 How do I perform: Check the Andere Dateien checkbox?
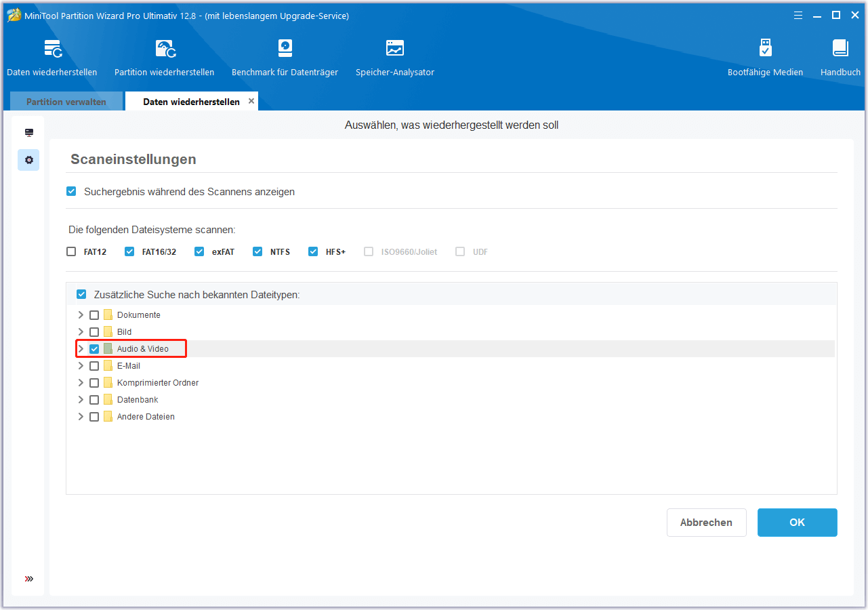(94, 417)
